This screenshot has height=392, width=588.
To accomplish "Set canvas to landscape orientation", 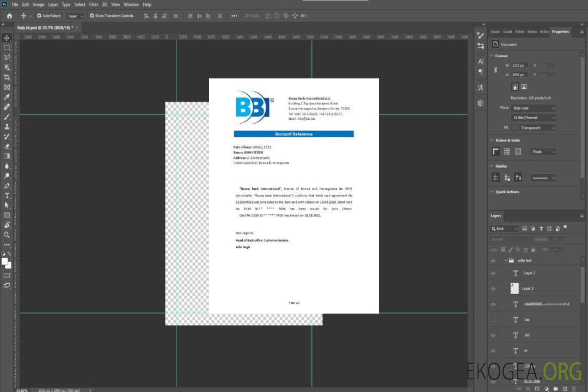I will pos(524,87).
